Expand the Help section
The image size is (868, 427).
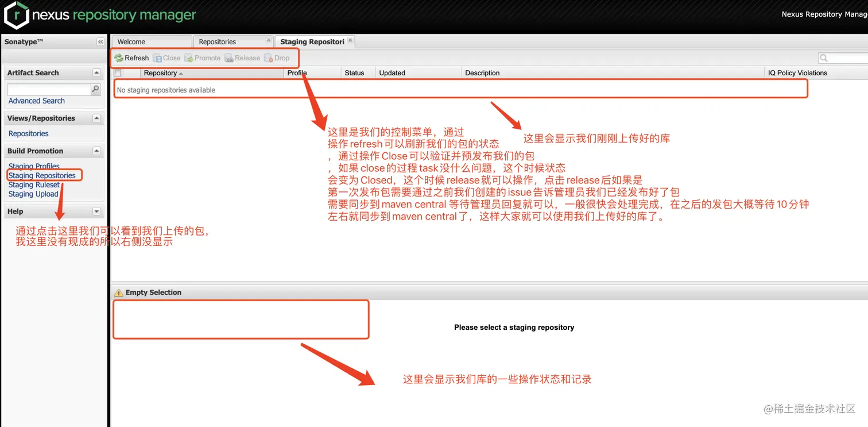(x=96, y=211)
